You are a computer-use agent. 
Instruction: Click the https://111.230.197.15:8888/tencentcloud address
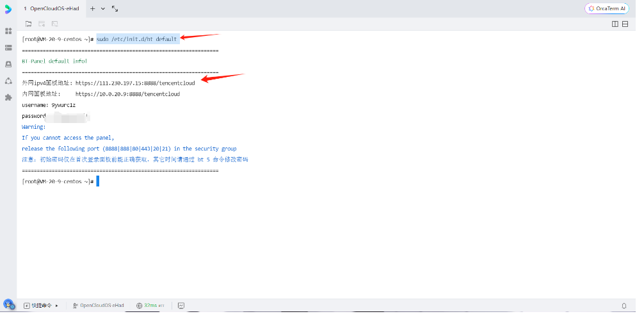point(135,83)
